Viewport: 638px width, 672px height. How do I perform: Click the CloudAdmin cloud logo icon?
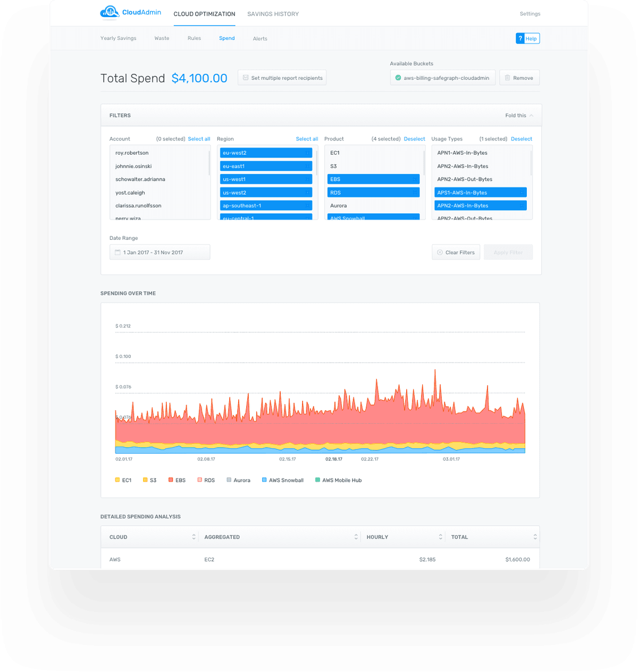coord(110,12)
